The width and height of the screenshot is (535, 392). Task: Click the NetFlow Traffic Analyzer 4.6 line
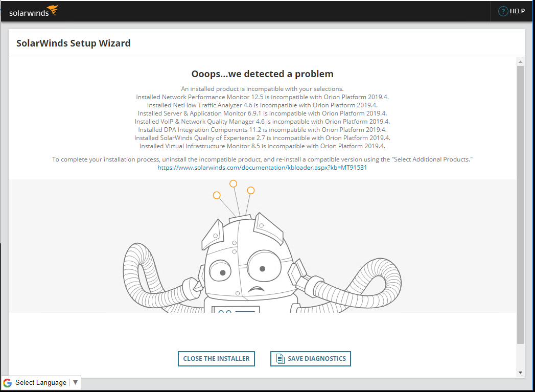tap(262, 105)
